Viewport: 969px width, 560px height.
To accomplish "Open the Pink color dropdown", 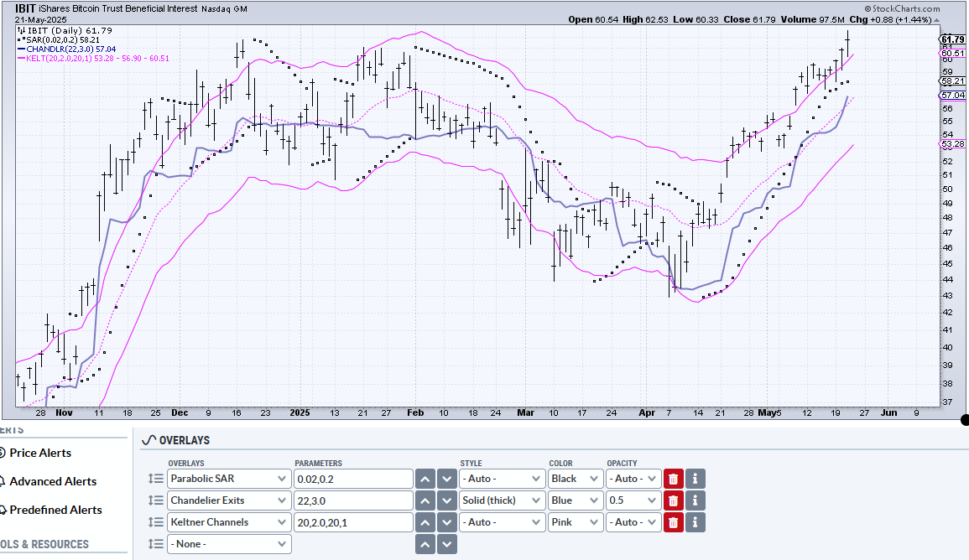I will coord(576,522).
